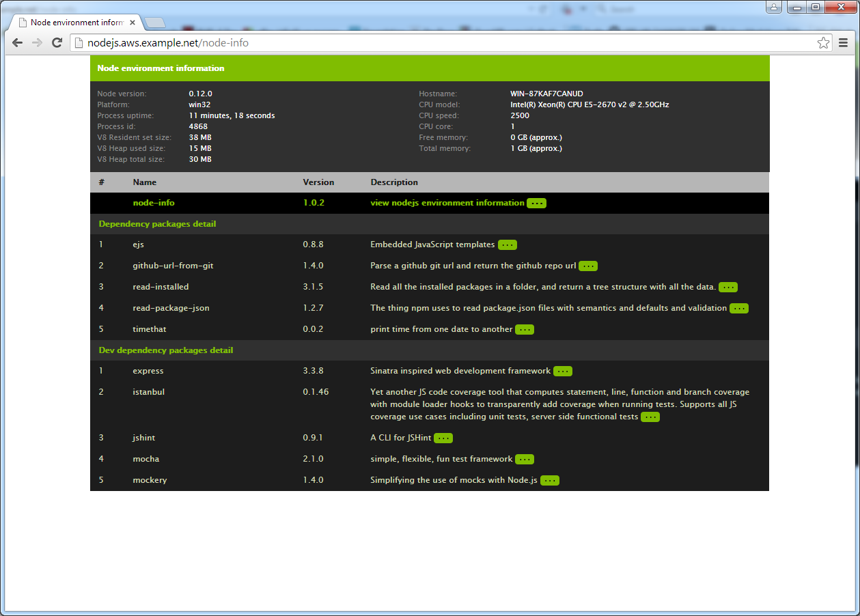Image resolution: width=860 pixels, height=616 pixels.
Task: Open the Chrome hamburger menu
Action: (844, 43)
